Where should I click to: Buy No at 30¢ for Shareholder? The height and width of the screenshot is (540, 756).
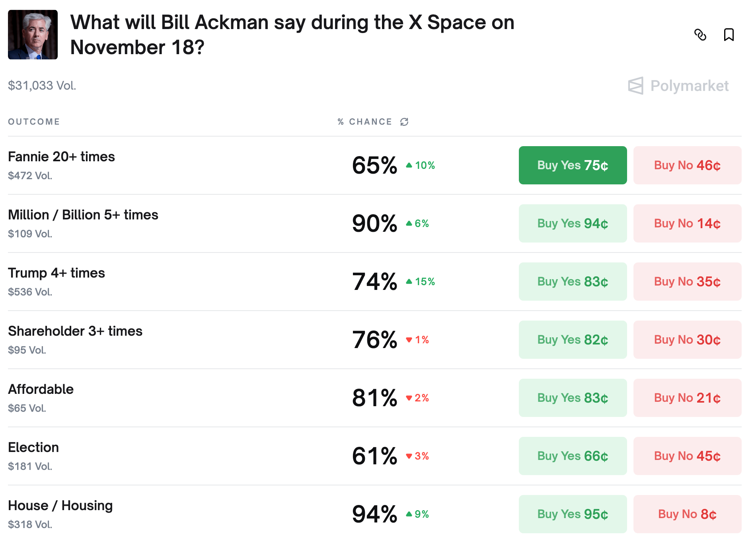pyautogui.click(x=687, y=340)
